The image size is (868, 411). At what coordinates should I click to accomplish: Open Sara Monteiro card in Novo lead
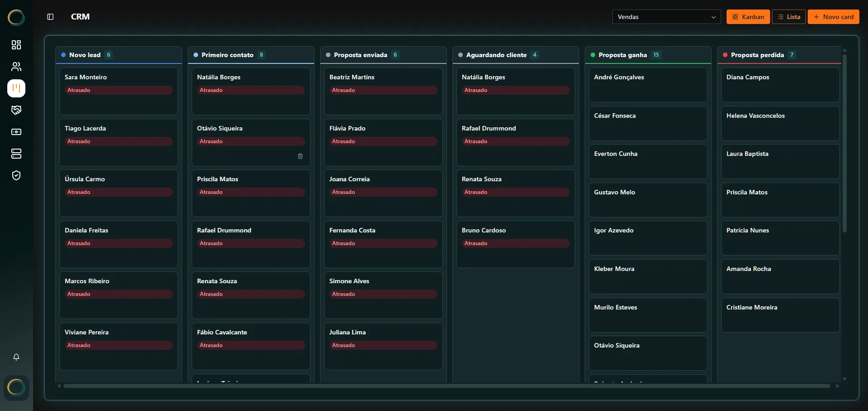[x=119, y=91]
